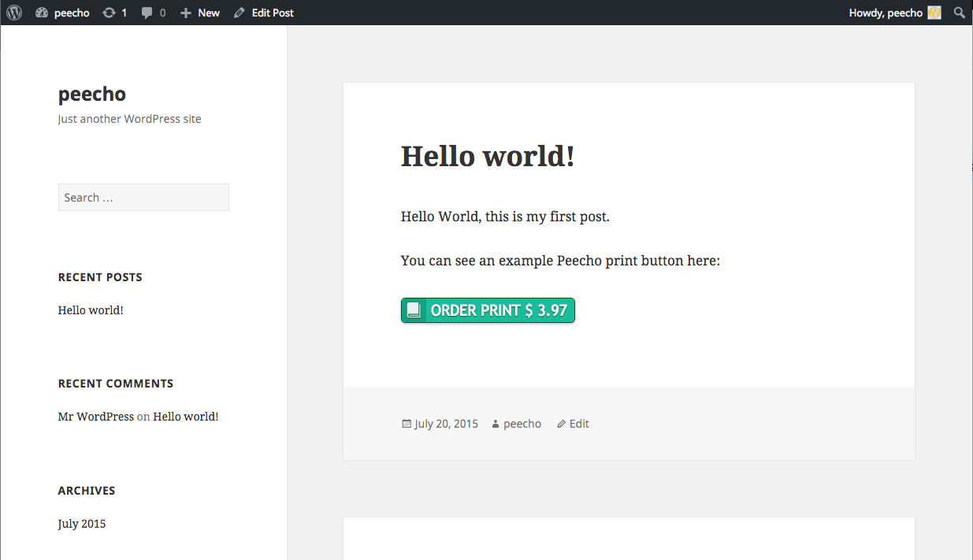Click the Recent Posts widget heading
Viewport: 973px width, 560px height.
coord(100,277)
